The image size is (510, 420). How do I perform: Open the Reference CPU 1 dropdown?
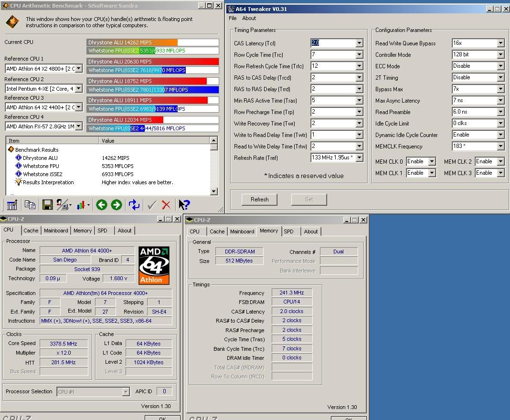[x=79, y=69]
